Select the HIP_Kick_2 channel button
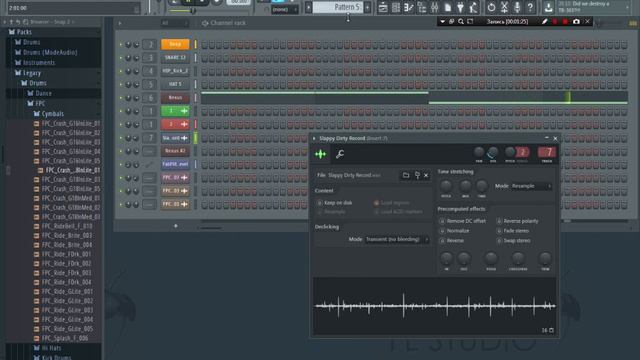This screenshot has height=360, width=640. pyautogui.click(x=175, y=71)
